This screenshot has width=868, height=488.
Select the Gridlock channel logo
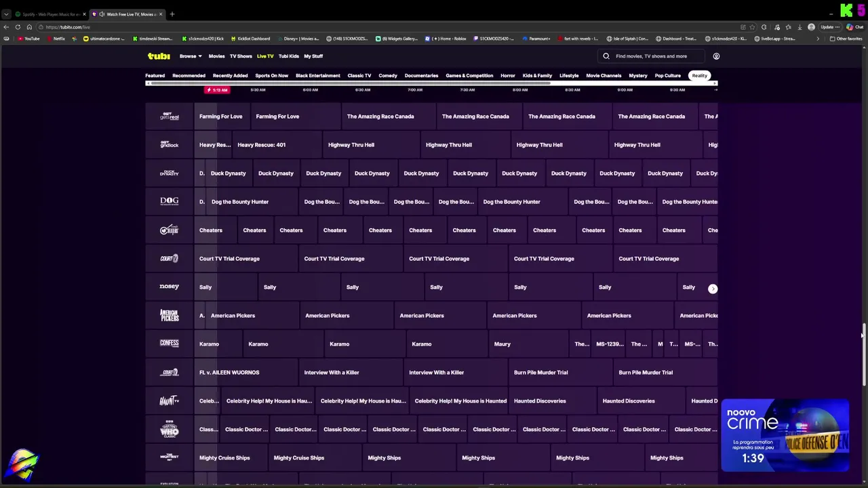click(x=170, y=144)
